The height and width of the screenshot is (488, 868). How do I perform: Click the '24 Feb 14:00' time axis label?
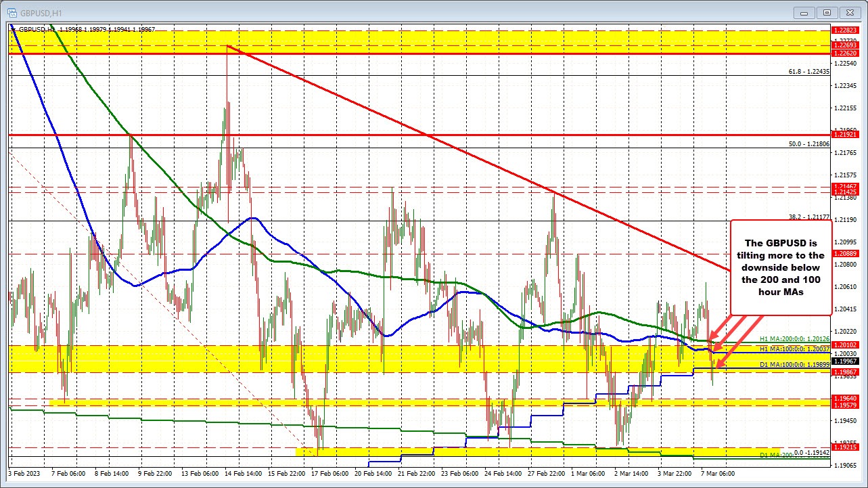click(505, 474)
